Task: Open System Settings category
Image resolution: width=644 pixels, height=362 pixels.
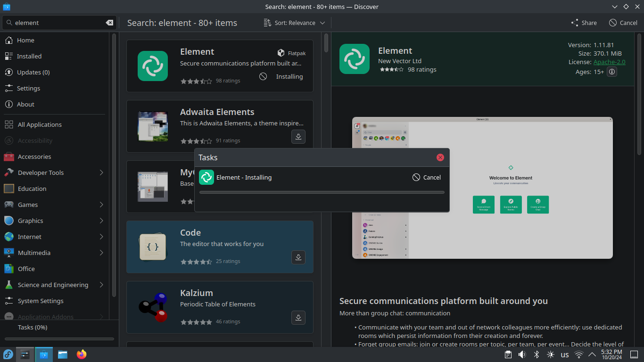Action: tap(55, 301)
